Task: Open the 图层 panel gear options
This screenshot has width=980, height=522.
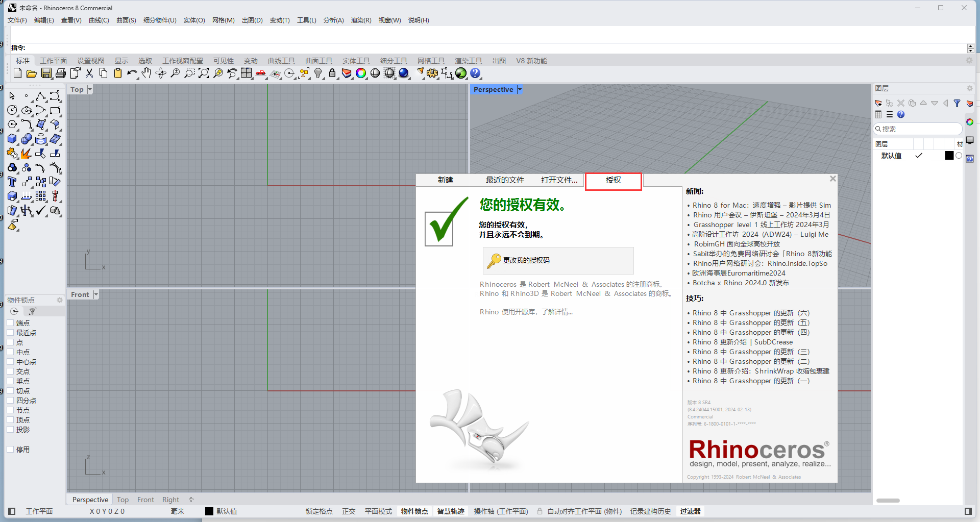Action: click(970, 88)
